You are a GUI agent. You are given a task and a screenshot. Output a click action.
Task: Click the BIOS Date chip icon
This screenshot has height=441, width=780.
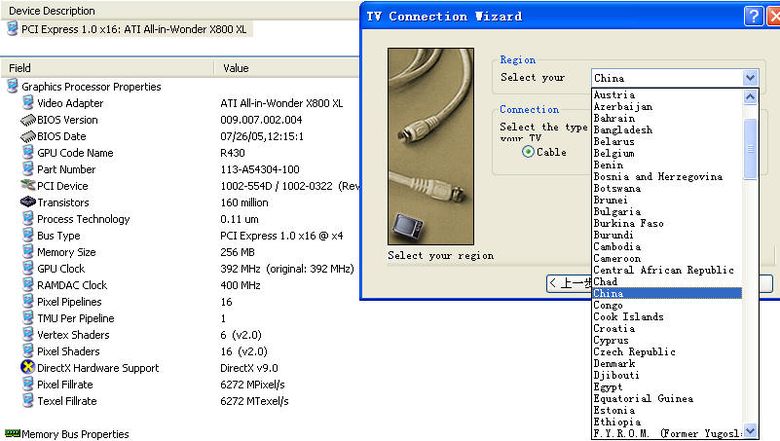tap(28, 136)
